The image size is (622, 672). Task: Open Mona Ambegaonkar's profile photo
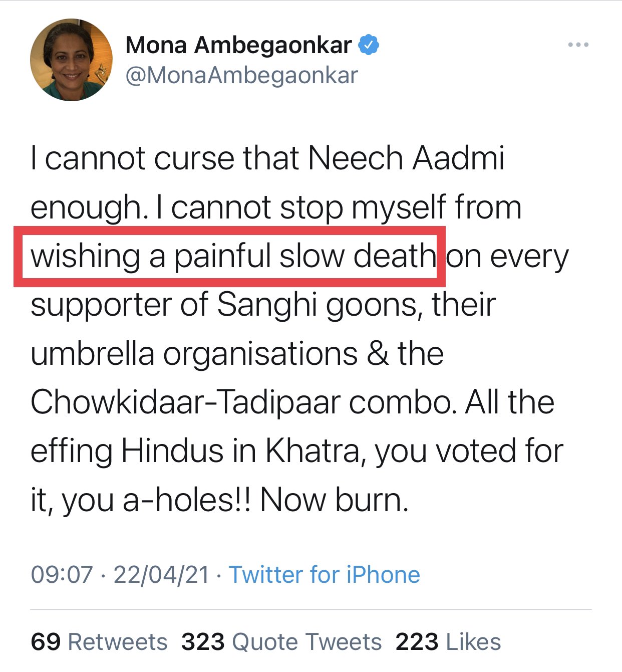(71, 60)
